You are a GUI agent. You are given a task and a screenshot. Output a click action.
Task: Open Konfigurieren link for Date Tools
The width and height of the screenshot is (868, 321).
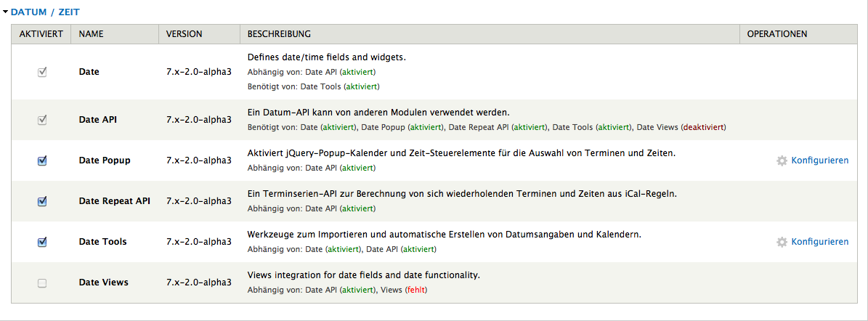point(819,242)
